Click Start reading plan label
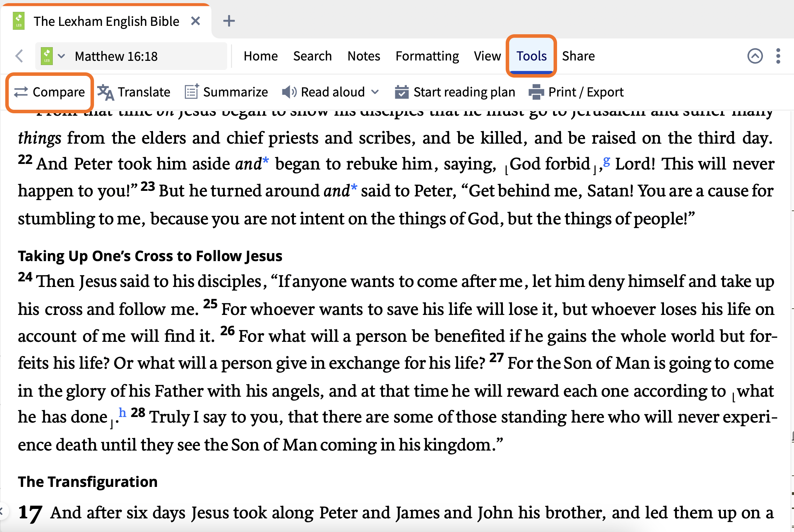 coord(464,92)
